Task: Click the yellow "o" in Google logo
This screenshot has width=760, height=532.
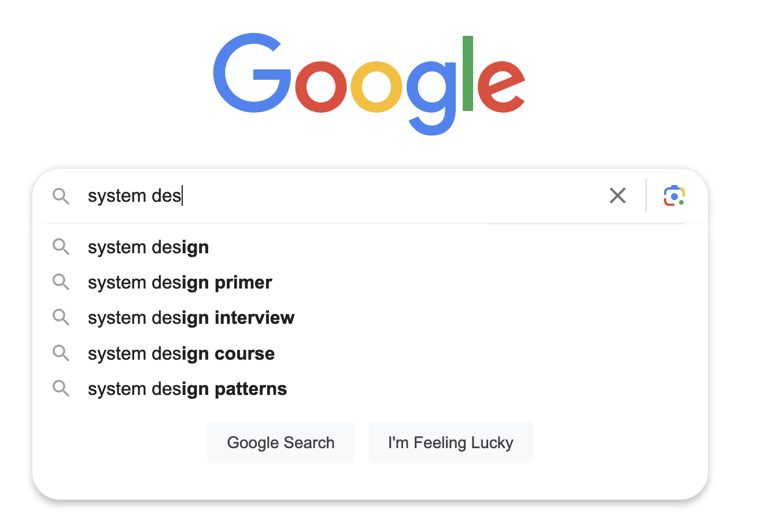Action: [377, 87]
